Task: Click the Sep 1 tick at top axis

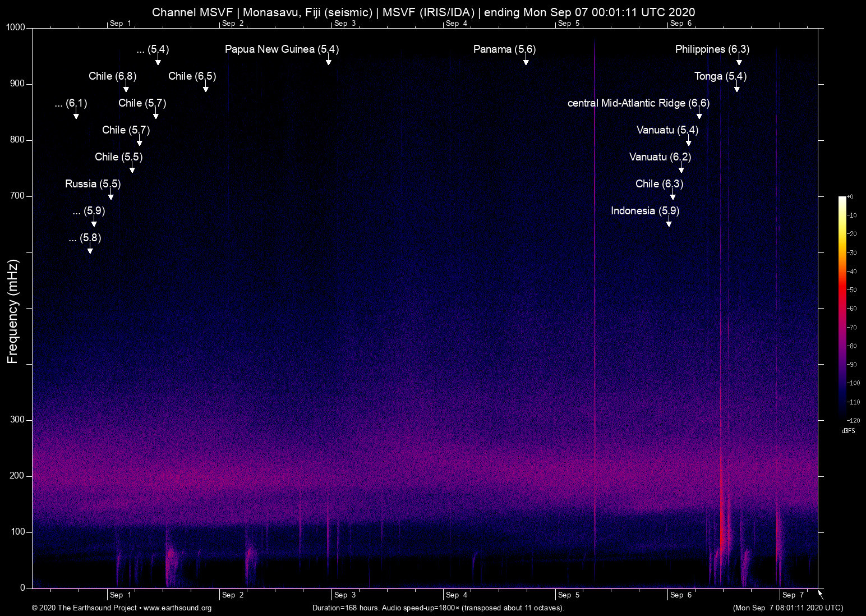Action: [x=120, y=24]
